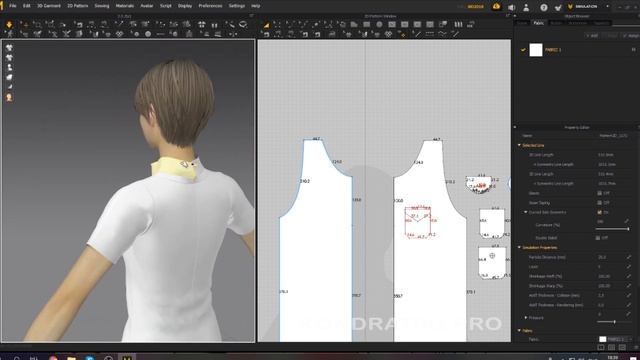The image size is (640, 360).
Task: Open the 3D Garment menu
Action: click(x=49, y=6)
